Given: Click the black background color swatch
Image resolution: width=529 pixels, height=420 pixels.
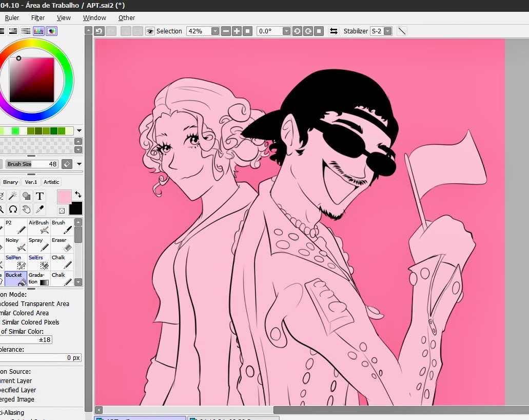Looking at the screenshot, I should click(x=75, y=208).
